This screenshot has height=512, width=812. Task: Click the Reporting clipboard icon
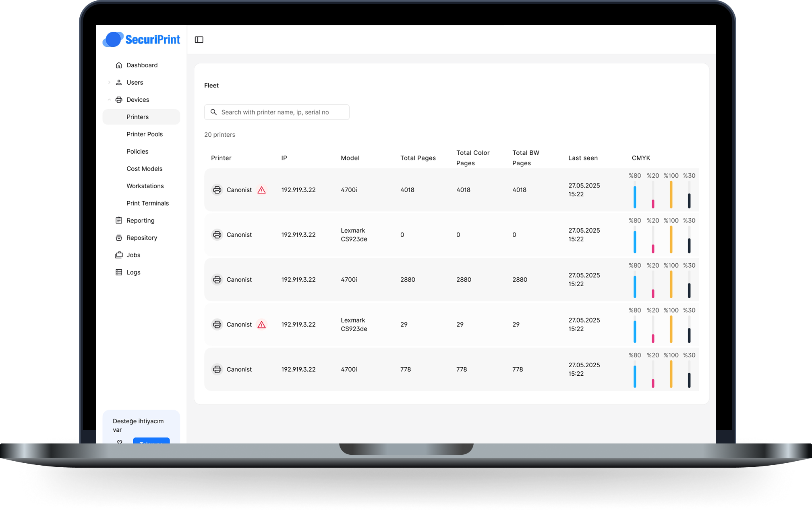point(119,221)
